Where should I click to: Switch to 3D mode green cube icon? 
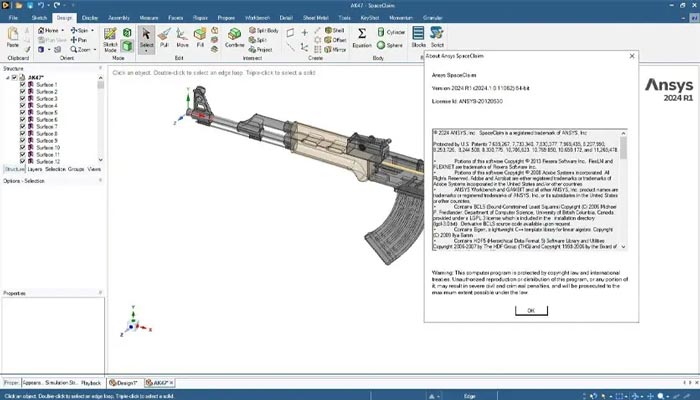127,46
